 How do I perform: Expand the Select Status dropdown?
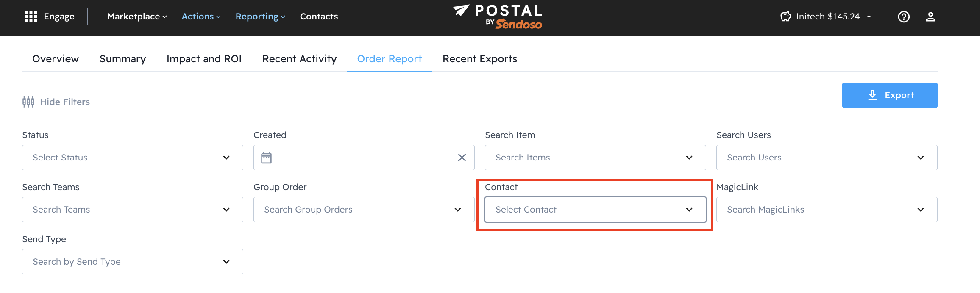click(x=132, y=158)
